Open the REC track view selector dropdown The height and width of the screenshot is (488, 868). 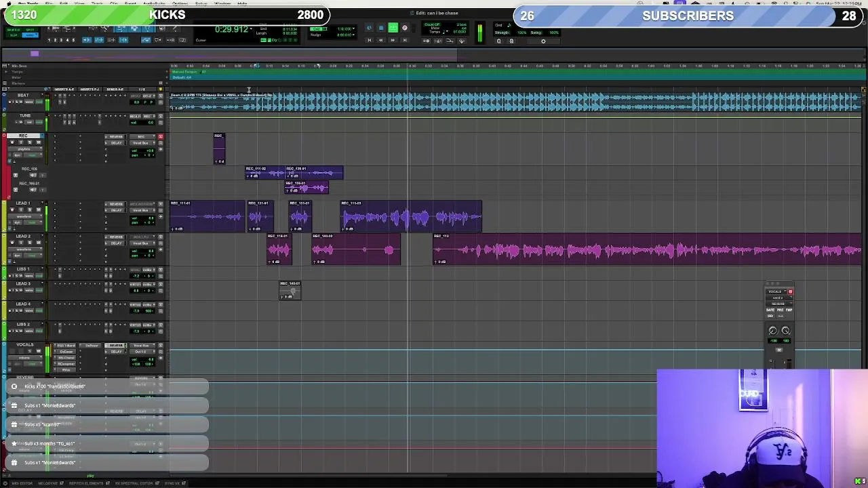pyautogui.click(x=25, y=149)
